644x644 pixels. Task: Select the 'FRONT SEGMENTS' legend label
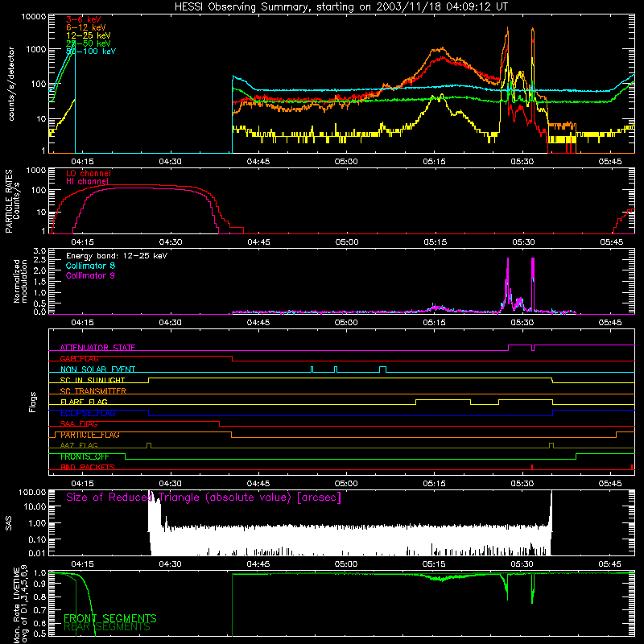tap(110, 618)
